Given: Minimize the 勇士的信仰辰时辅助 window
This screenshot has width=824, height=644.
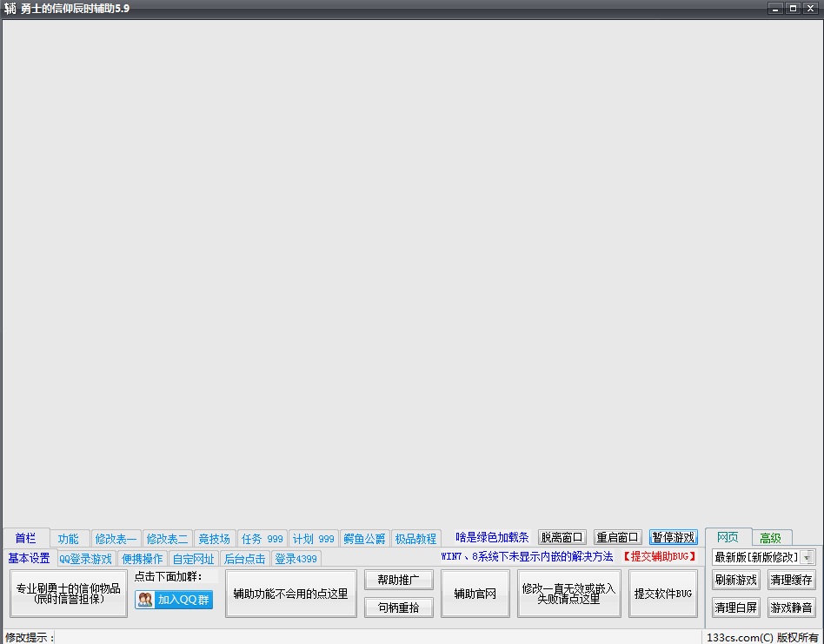Looking at the screenshot, I should [x=775, y=9].
